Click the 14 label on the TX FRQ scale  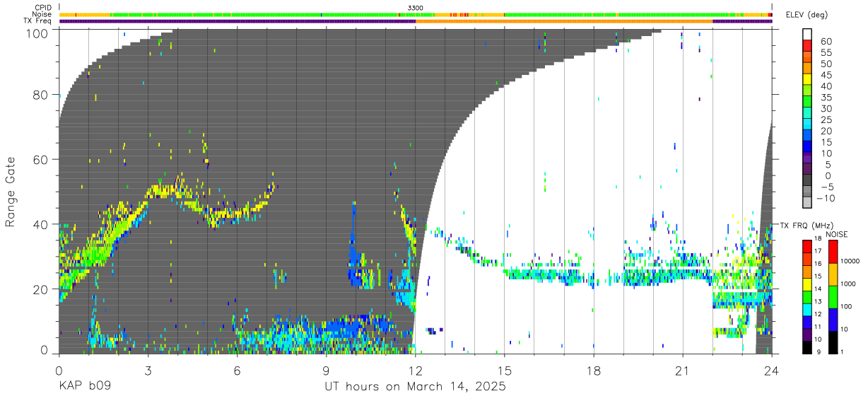[819, 290]
